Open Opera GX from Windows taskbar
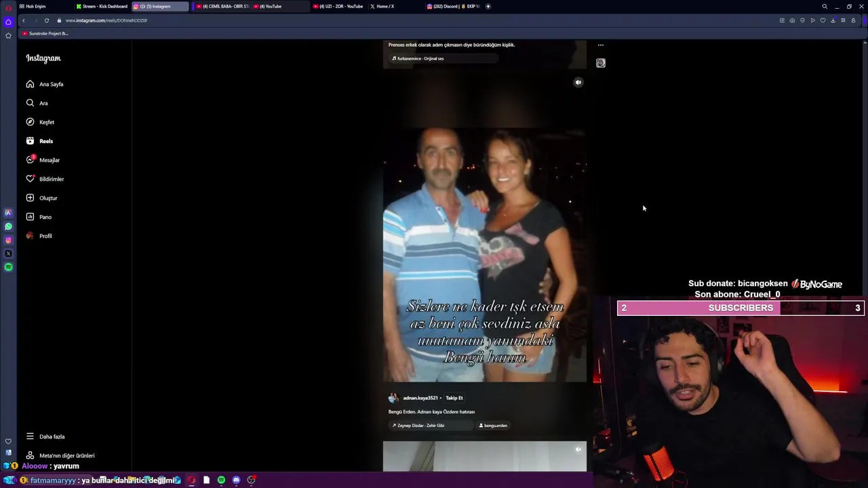 click(x=191, y=480)
